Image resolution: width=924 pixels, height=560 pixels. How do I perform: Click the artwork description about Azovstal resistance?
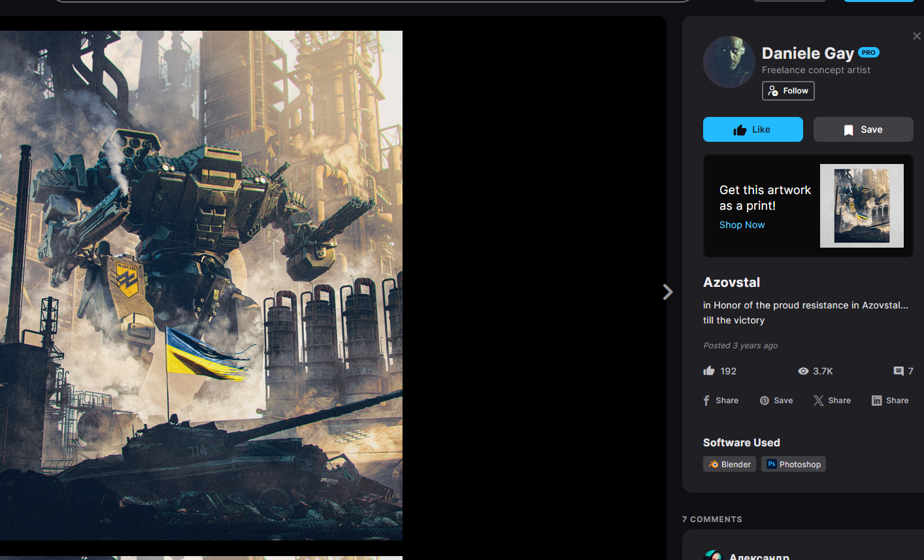pyautogui.click(x=806, y=312)
